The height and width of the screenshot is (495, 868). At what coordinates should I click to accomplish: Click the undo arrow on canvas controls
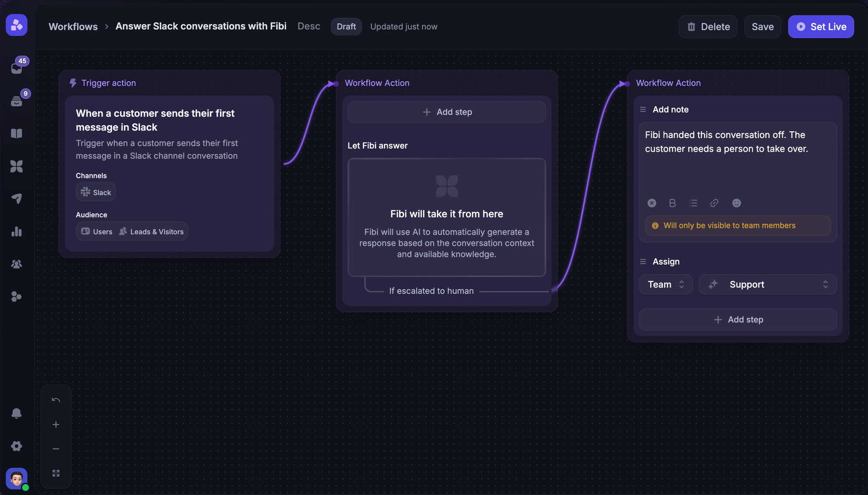(x=56, y=400)
